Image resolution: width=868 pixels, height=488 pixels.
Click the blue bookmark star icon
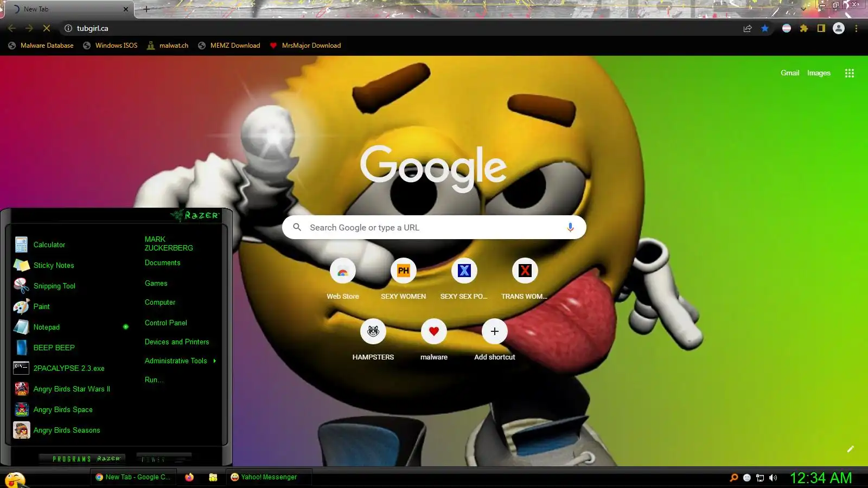click(765, 28)
